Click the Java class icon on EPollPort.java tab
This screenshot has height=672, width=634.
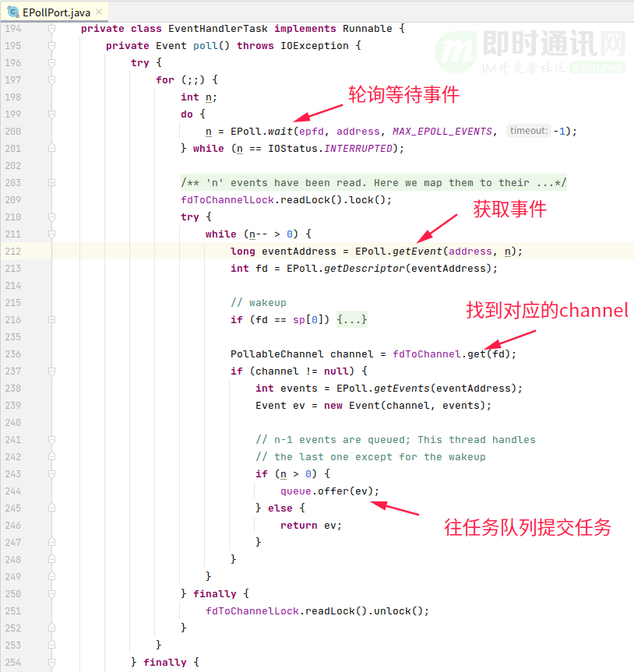[13, 12]
